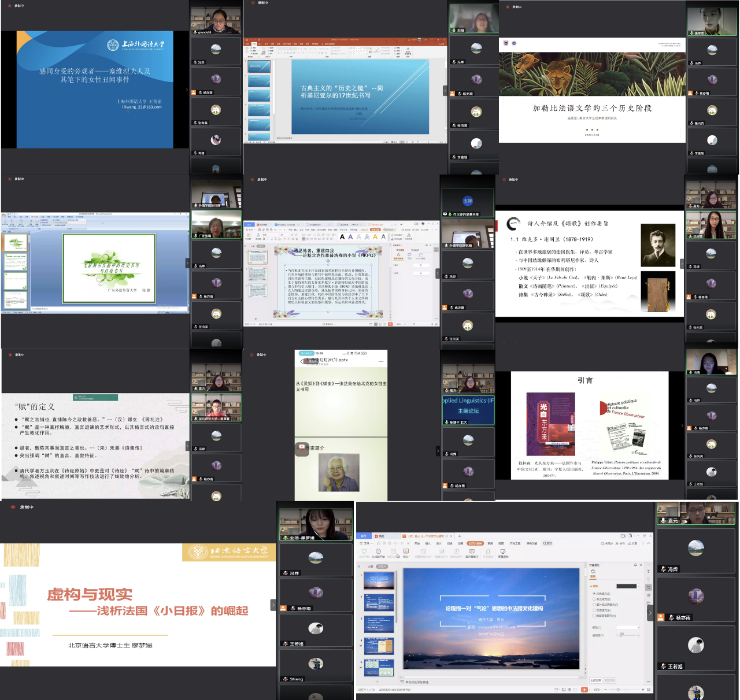Pin the 对象属性 properties panel
The width and height of the screenshot is (740, 700).
(x=635, y=565)
